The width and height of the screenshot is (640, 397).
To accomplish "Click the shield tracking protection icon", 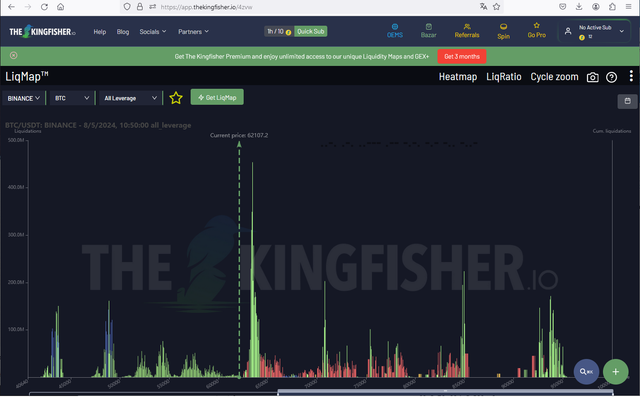I will pos(127,7).
